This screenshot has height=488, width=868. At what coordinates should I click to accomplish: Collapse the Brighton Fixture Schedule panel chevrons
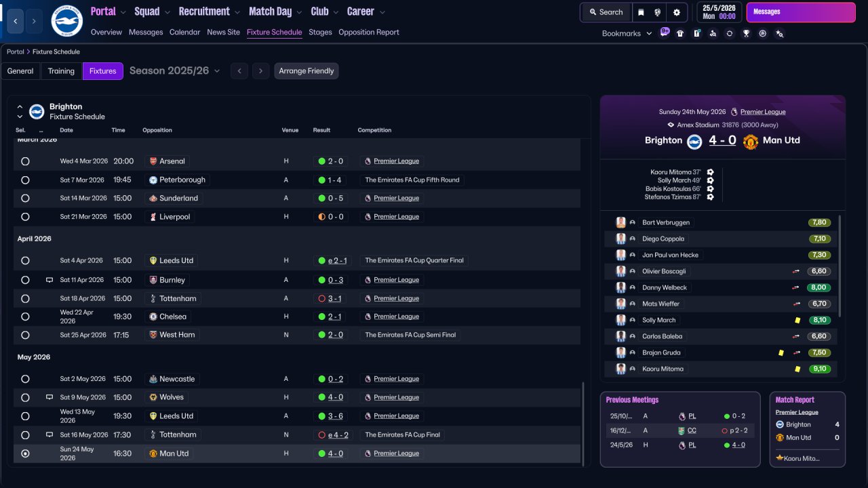click(x=20, y=112)
